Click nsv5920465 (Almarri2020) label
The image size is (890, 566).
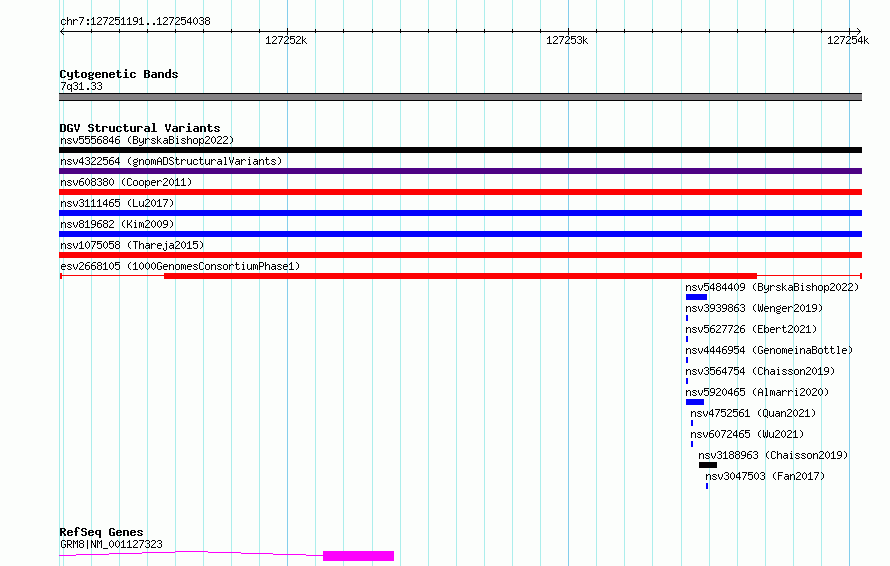point(757,392)
